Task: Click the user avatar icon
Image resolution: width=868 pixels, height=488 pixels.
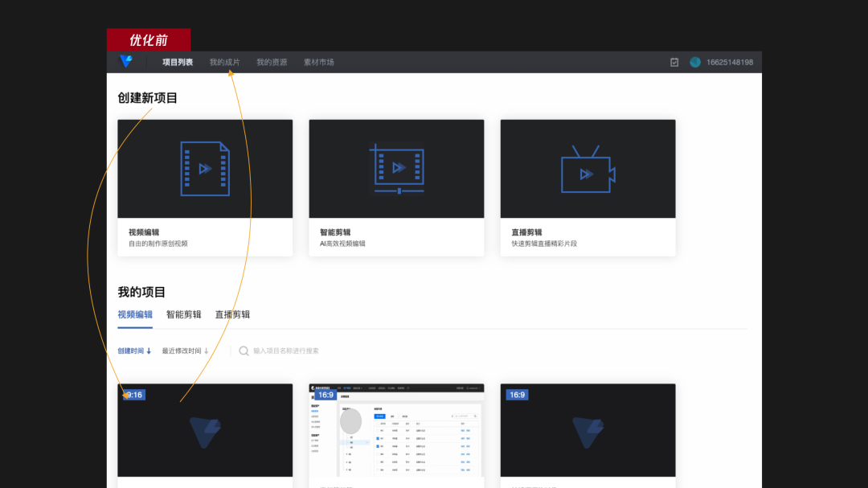Action: click(x=695, y=62)
